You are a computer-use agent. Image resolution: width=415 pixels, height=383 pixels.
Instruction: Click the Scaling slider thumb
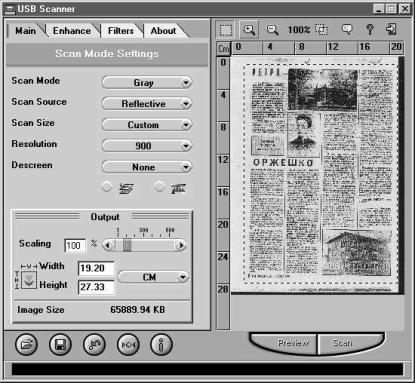pos(127,246)
